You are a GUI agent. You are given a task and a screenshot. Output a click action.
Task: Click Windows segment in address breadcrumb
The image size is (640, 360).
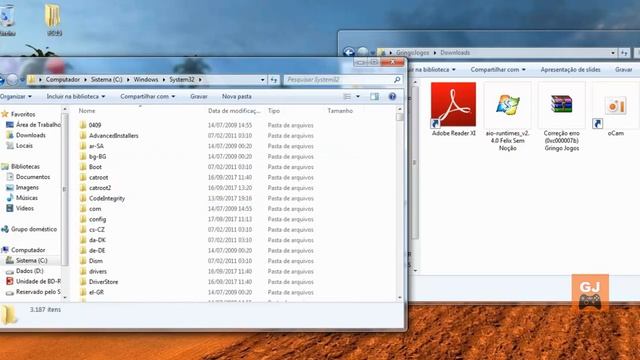click(146, 80)
